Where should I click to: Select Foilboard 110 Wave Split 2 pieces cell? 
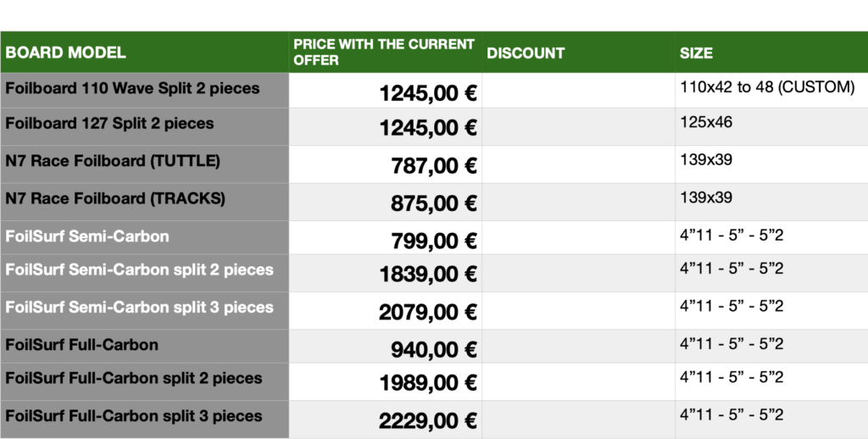pos(144,90)
